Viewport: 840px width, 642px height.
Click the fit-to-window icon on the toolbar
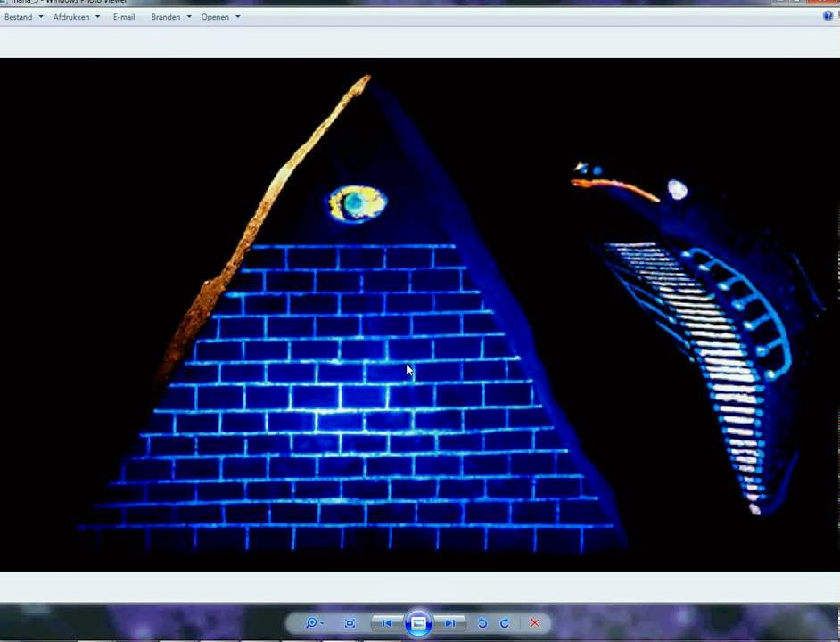(349, 622)
